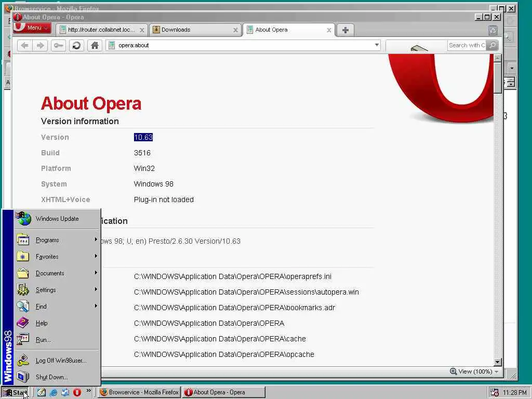Click the Downloads tab icon

pos(156,30)
